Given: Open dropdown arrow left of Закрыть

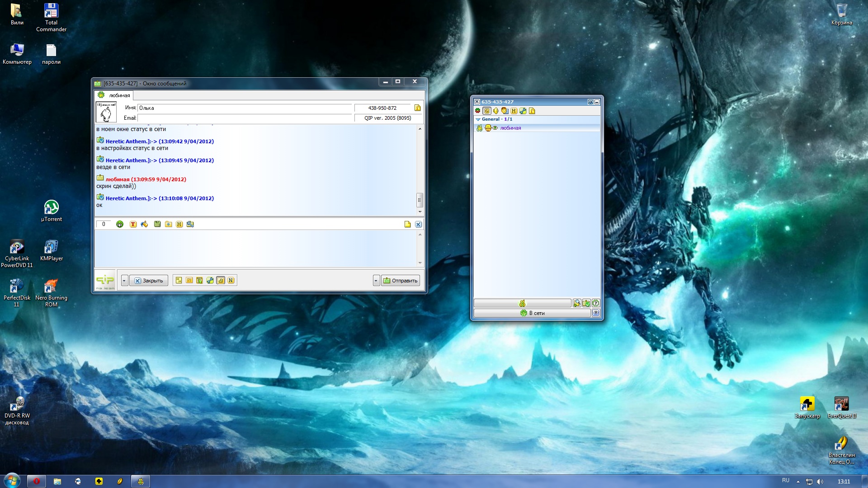Looking at the screenshot, I should (x=124, y=281).
